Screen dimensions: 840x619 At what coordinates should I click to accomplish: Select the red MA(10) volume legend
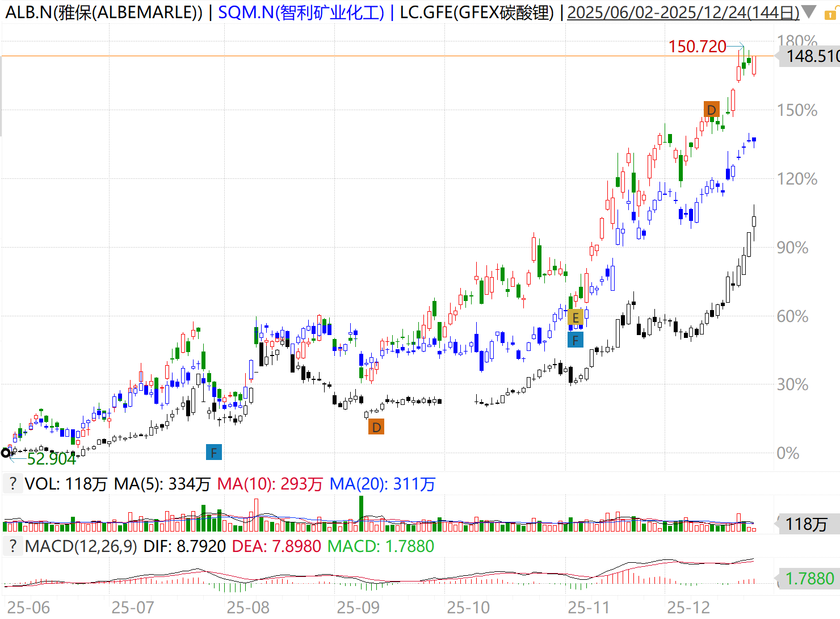(270, 484)
